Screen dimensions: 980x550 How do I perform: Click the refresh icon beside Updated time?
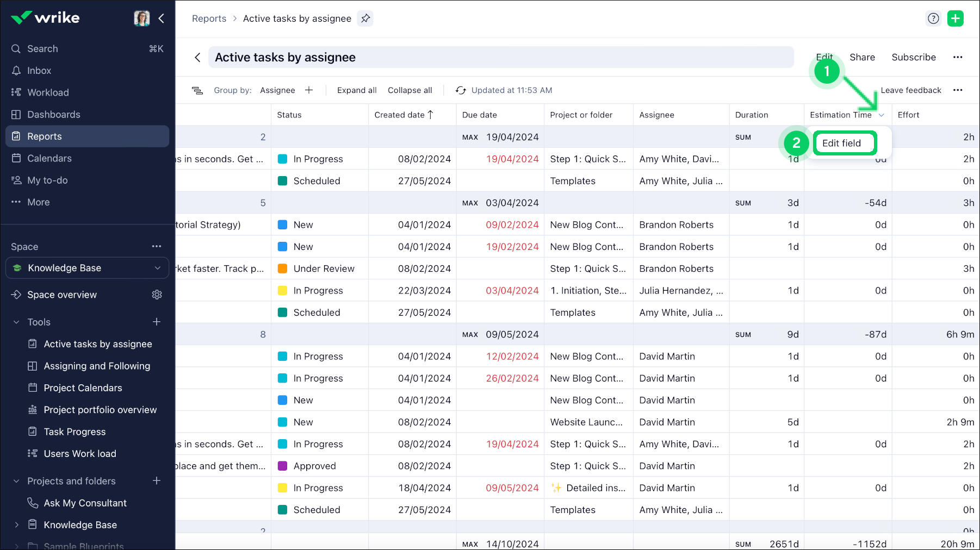tap(461, 90)
